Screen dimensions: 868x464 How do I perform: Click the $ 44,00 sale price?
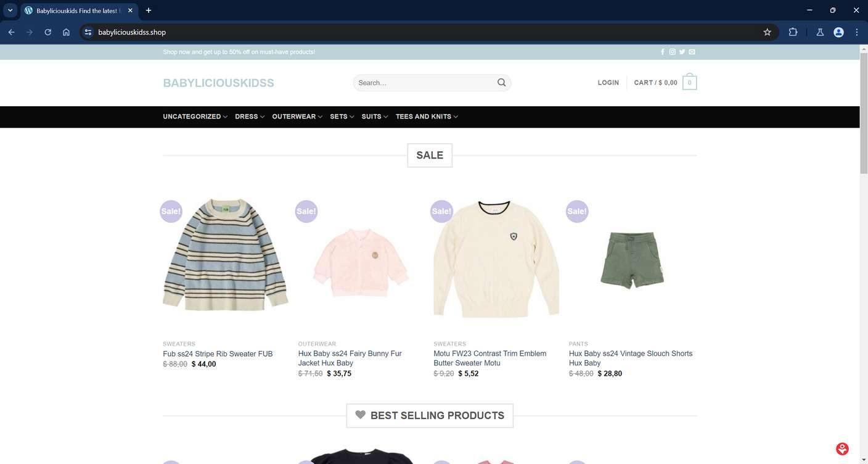point(204,364)
